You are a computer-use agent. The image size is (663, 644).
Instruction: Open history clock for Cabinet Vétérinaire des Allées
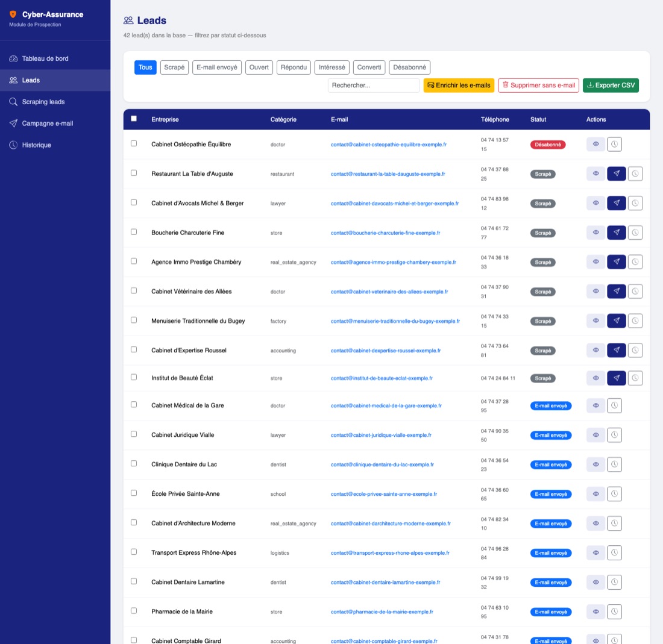click(x=635, y=291)
